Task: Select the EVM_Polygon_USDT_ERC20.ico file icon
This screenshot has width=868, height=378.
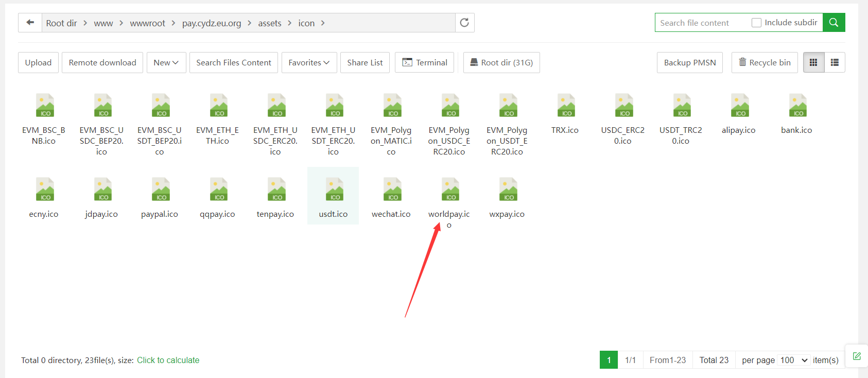Action: 508,106
